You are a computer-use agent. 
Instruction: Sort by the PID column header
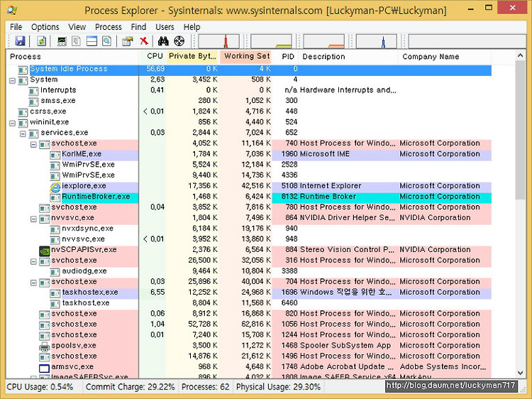tap(285, 57)
